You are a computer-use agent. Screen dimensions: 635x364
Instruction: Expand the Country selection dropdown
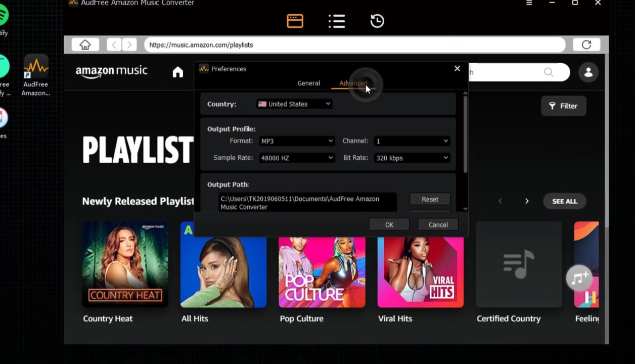coord(294,104)
